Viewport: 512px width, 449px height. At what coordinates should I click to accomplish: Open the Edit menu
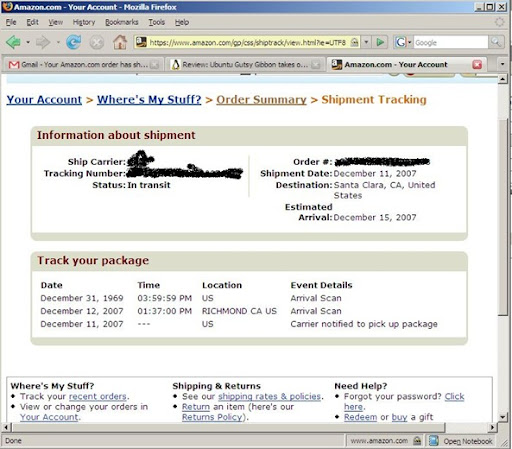tap(32, 22)
